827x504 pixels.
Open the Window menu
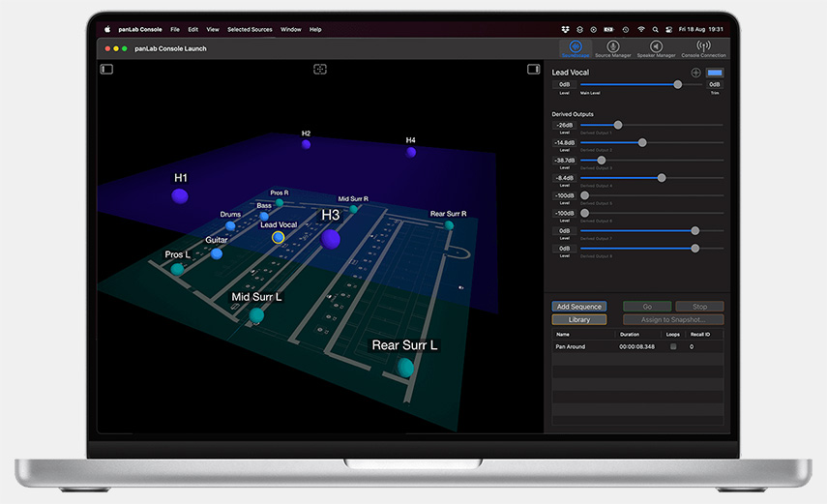tap(290, 30)
